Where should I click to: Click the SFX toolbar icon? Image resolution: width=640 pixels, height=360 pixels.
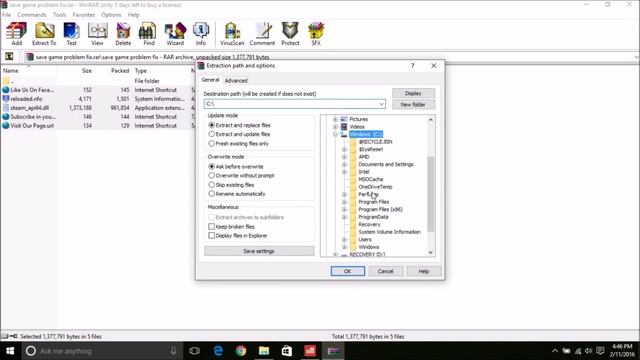tap(316, 33)
